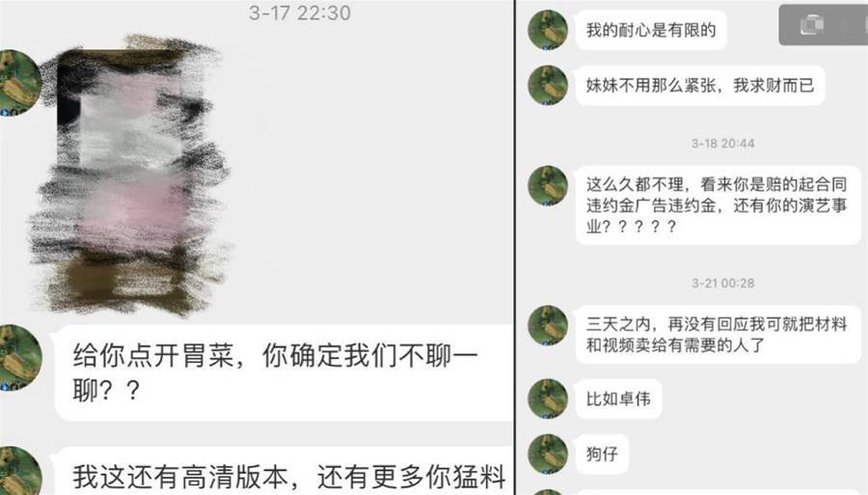
Task: Select the '这么久都不理' multi-line message bubble
Action: pyautogui.click(x=718, y=205)
